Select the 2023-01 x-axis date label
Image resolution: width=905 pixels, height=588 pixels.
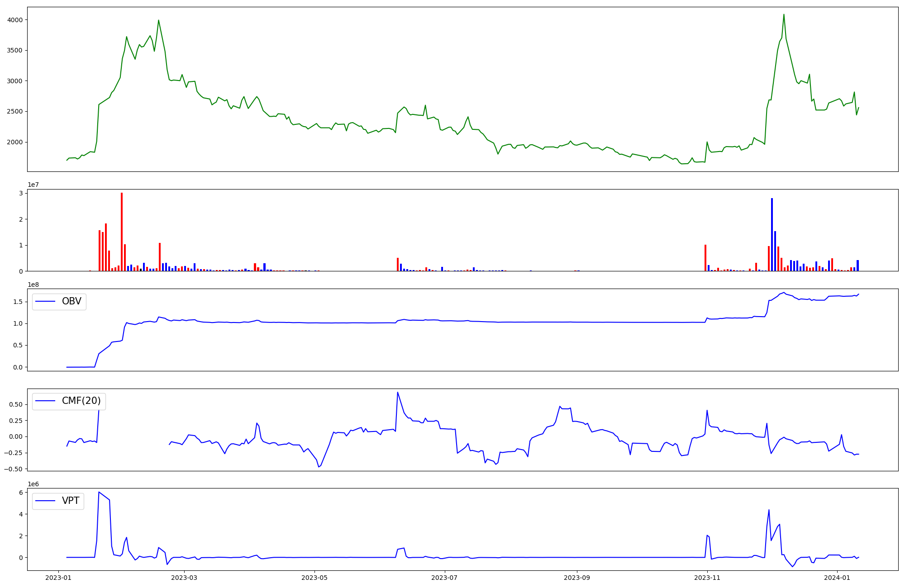click(x=58, y=578)
